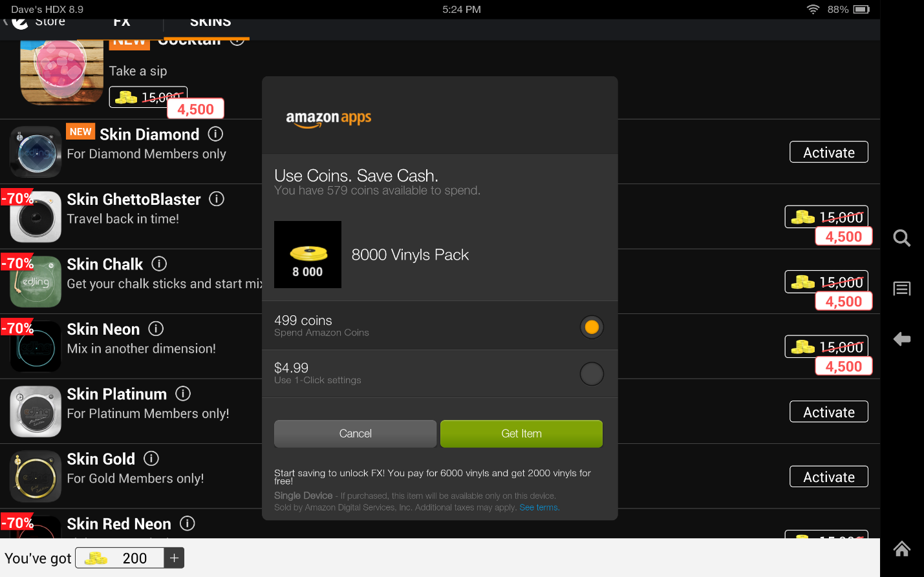Confirm purchase with Get Item
Viewport: 924px width, 577px height.
(521, 434)
